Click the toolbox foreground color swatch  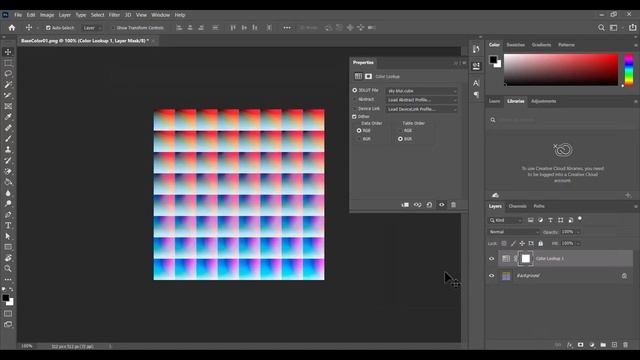pyautogui.click(x=6, y=298)
